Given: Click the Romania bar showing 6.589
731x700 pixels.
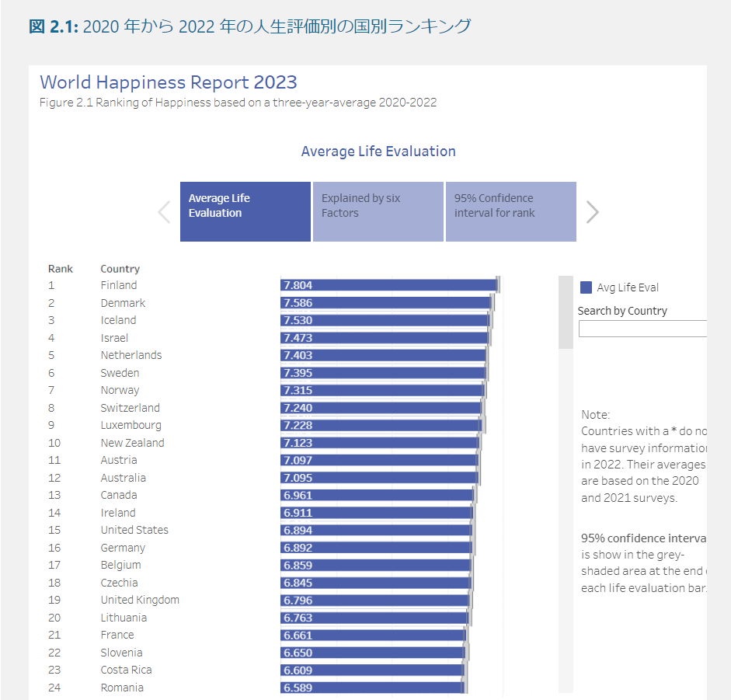Looking at the screenshot, I should (x=371, y=688).
